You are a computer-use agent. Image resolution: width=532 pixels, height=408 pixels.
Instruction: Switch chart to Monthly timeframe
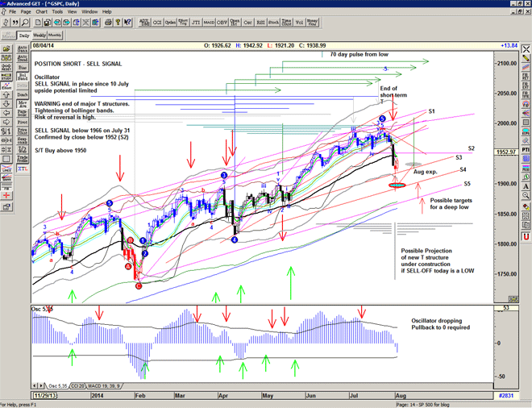click(56, 36)
